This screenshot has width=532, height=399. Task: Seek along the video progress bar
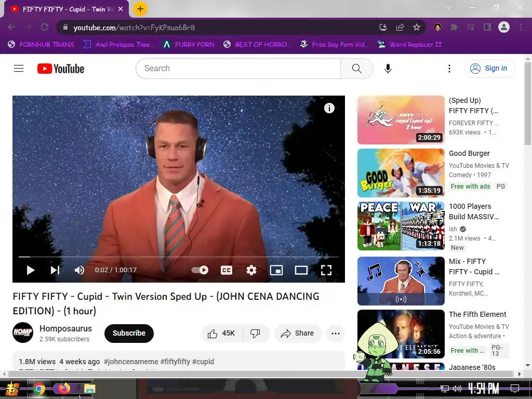[x=179, y=257]
